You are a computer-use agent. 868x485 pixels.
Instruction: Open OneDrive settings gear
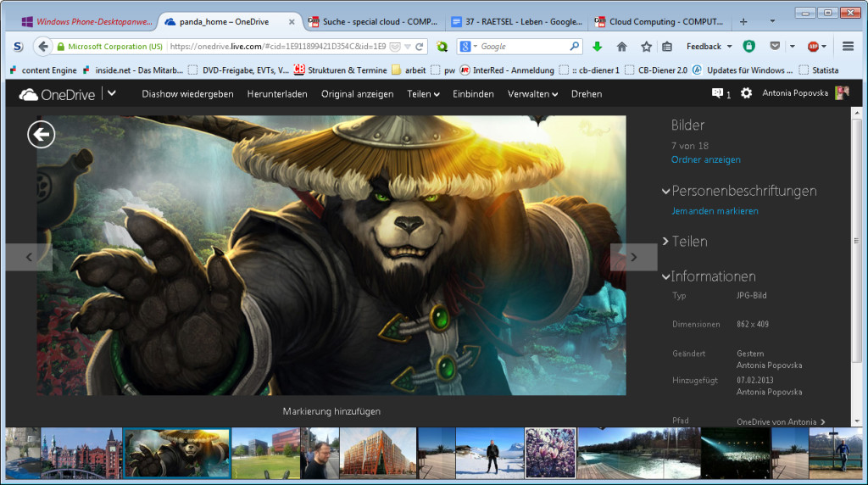coord(746,93)
